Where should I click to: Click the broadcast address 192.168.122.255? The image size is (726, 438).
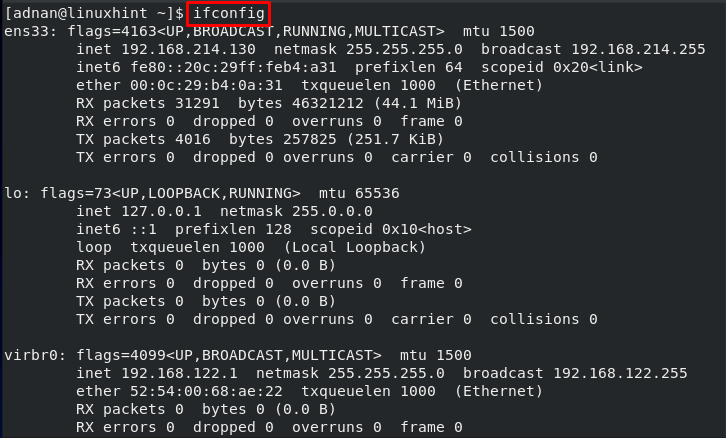click(620, 374)
